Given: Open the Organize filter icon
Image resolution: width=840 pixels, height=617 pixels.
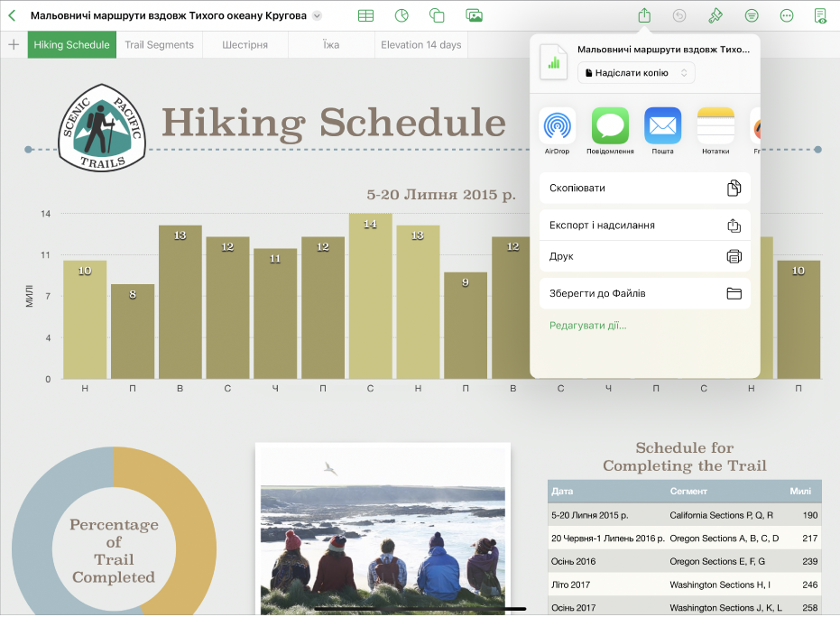Looking at the screenshot, I should [752, 15].
